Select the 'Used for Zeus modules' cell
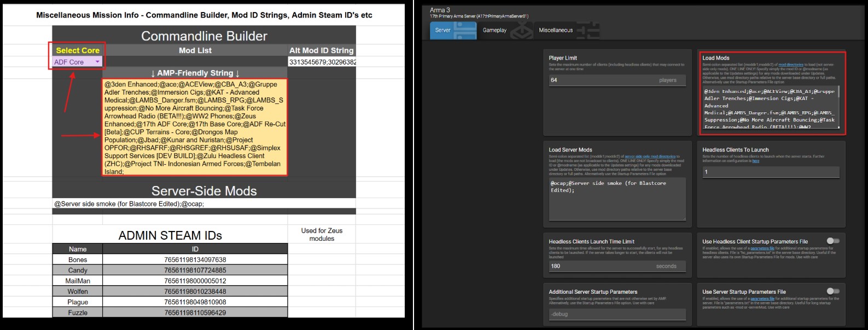The width and height of the screenshot is (868, 330). coord(322,234)
